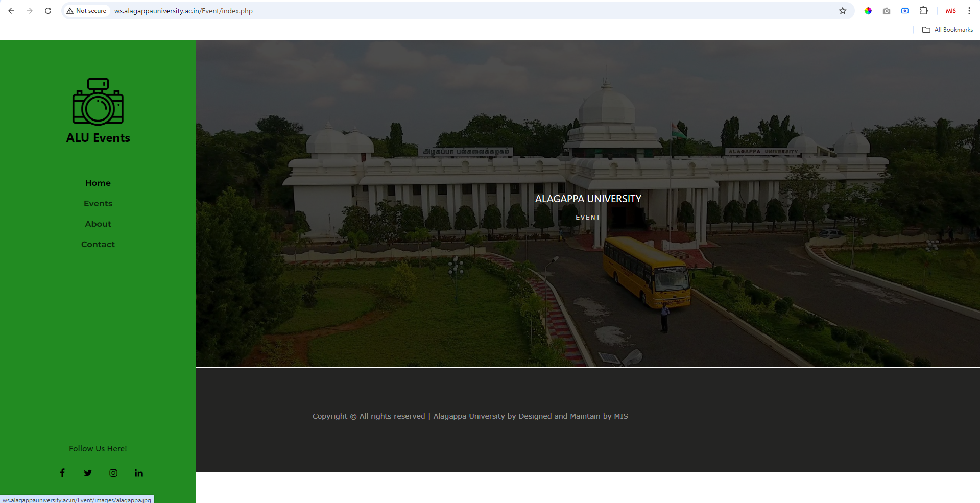Open the Instagram social icon
980x503 pixels.
click(x=113, y=473)
